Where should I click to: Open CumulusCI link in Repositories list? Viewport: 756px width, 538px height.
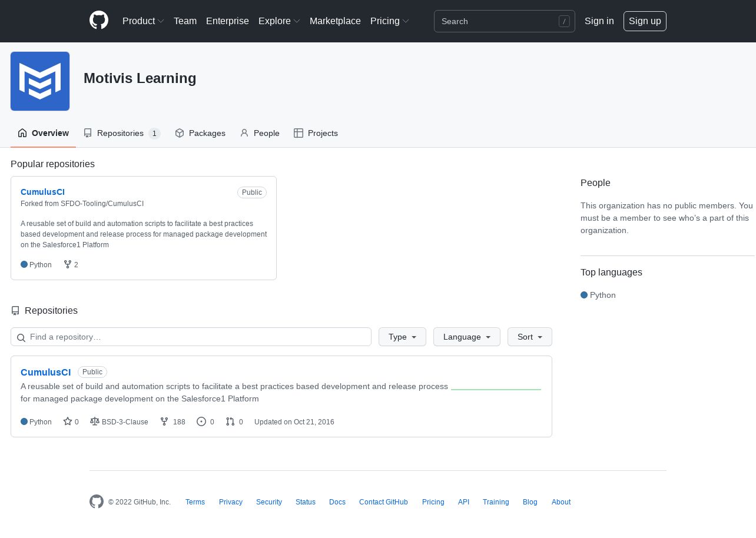[46, 372]
